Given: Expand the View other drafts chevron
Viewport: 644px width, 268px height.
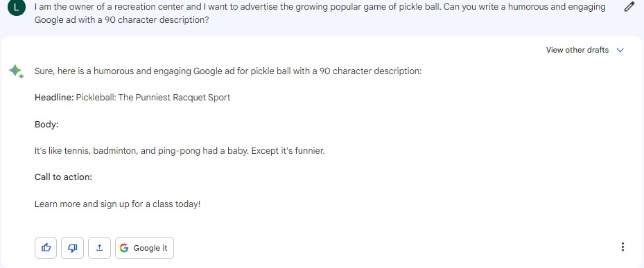Looking at the screenshot, I should (x=620, y=50).
